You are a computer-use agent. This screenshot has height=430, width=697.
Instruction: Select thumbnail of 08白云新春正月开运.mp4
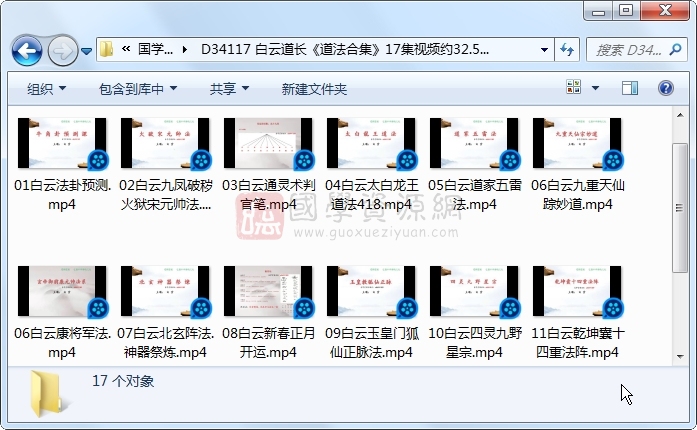point(268,292)
